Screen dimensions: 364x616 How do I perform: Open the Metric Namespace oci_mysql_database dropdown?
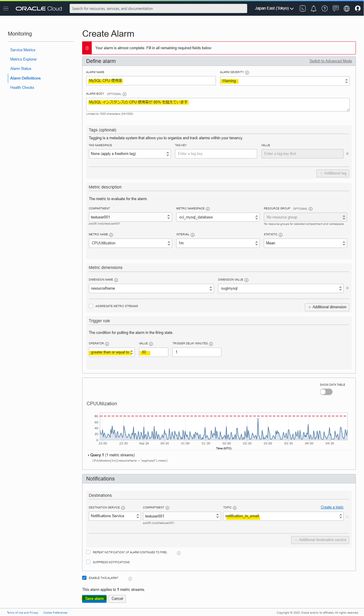218,217
